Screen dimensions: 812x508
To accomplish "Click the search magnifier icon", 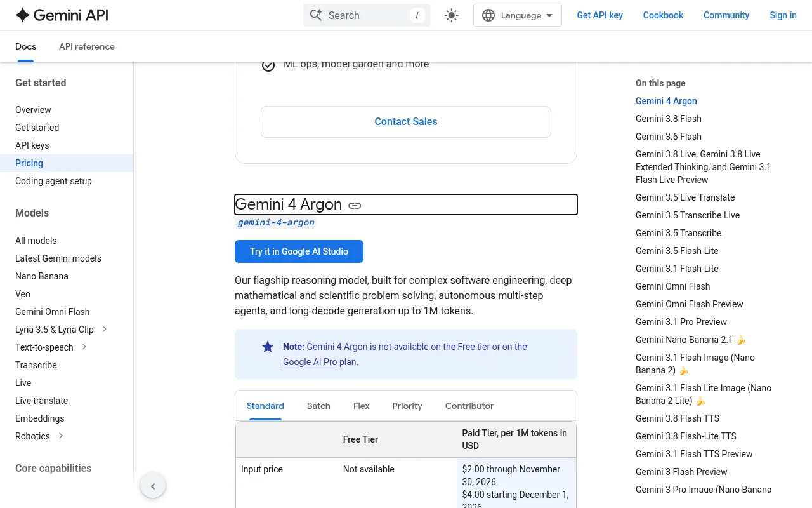I will tap(316, 15).
